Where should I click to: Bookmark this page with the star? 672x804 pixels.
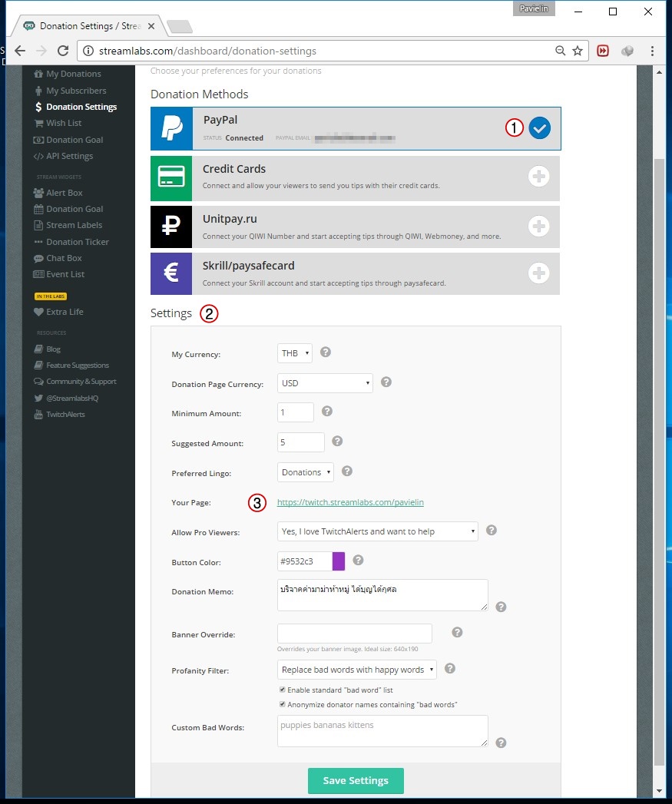pyautogui.click(x=578, y=51)
